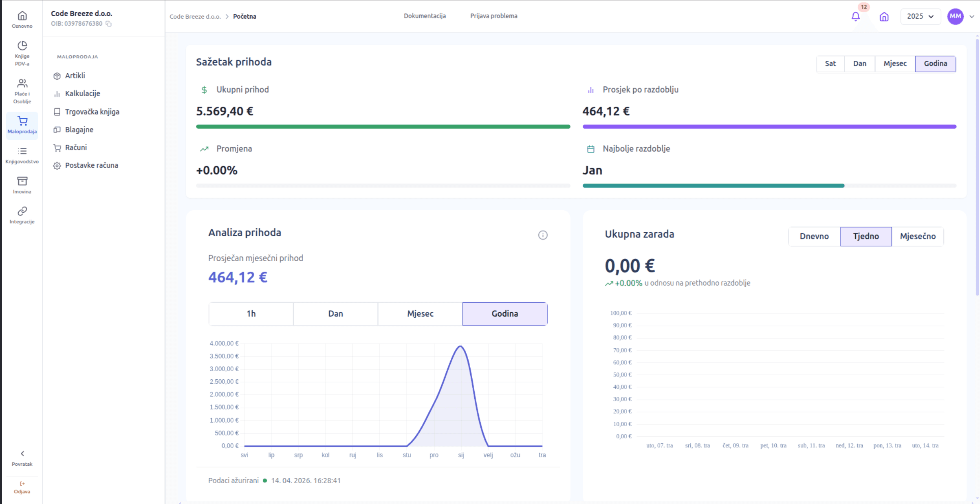Click the Najbolje razdoblje calendar icon
The image size is (980, 504).
[590, 149]
